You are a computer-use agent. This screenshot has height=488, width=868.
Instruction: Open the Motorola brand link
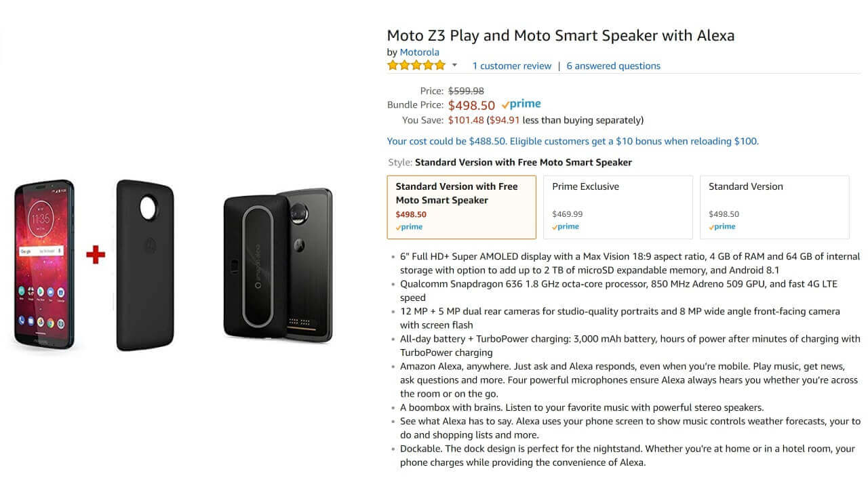pyautogui.click(x=419, y=52)
